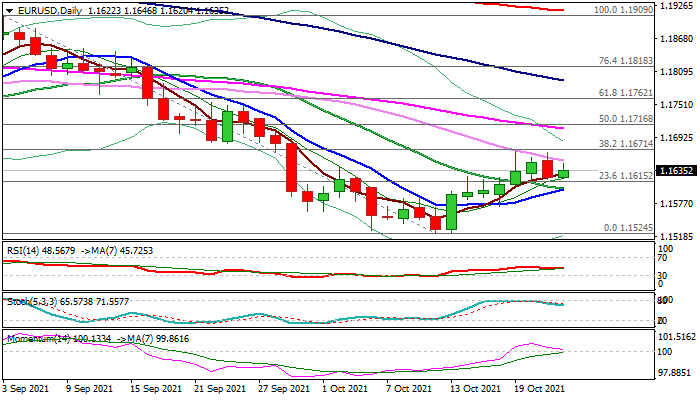Click the 19 Oct 2021 date label

coord(540,389)
